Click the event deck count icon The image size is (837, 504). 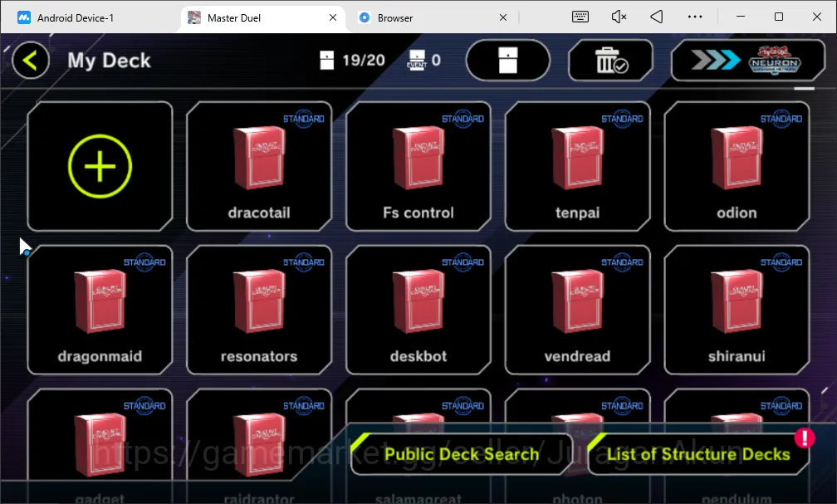click(417, 60)
